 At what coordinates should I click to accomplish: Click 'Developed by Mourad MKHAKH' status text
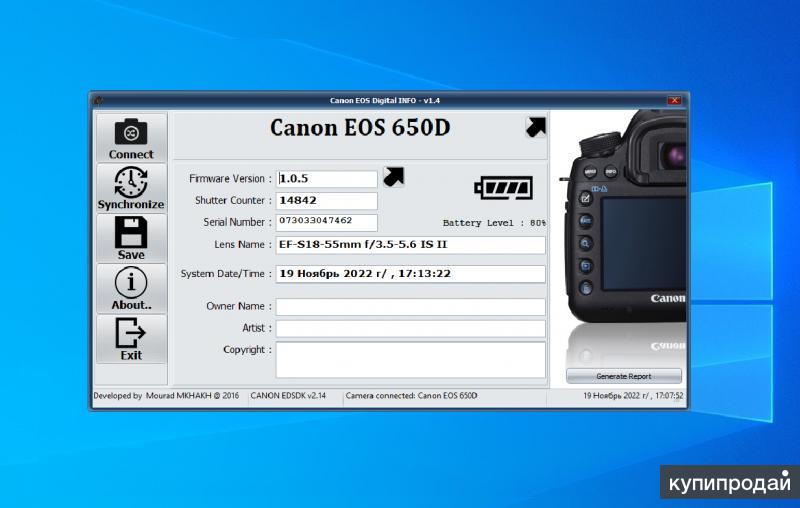tap(166, 396)
